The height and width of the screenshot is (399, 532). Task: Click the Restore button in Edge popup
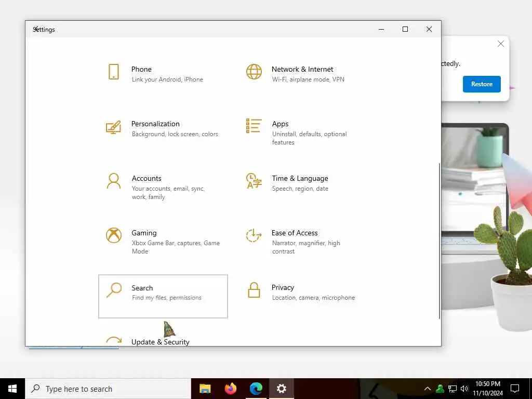coord(482,84)
